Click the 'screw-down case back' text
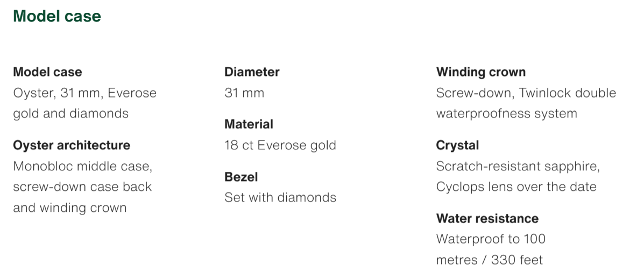 pyautogui.click(x=82, y=187)
